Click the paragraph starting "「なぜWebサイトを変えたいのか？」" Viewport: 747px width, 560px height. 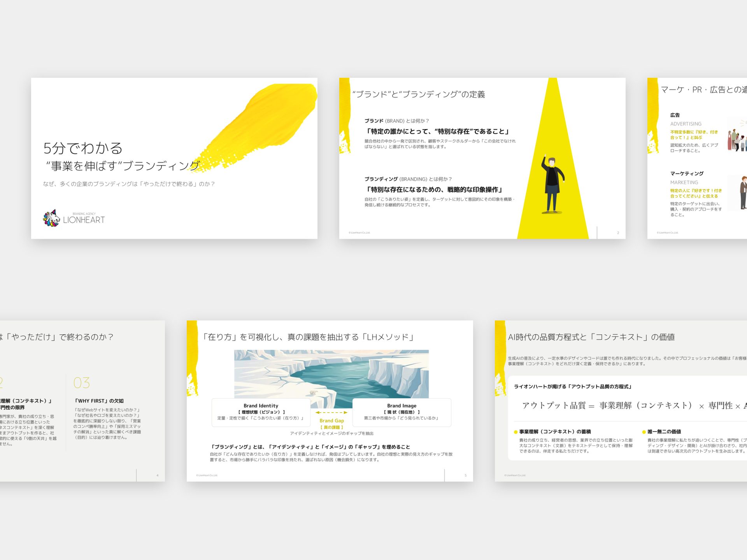pyautogui.click(x=107, y=423)
